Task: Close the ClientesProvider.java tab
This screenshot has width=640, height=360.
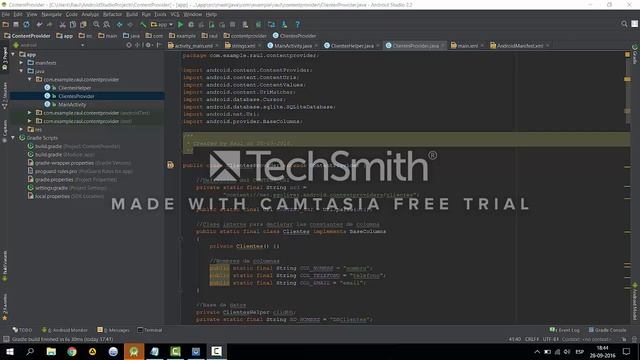Action: 443,46
